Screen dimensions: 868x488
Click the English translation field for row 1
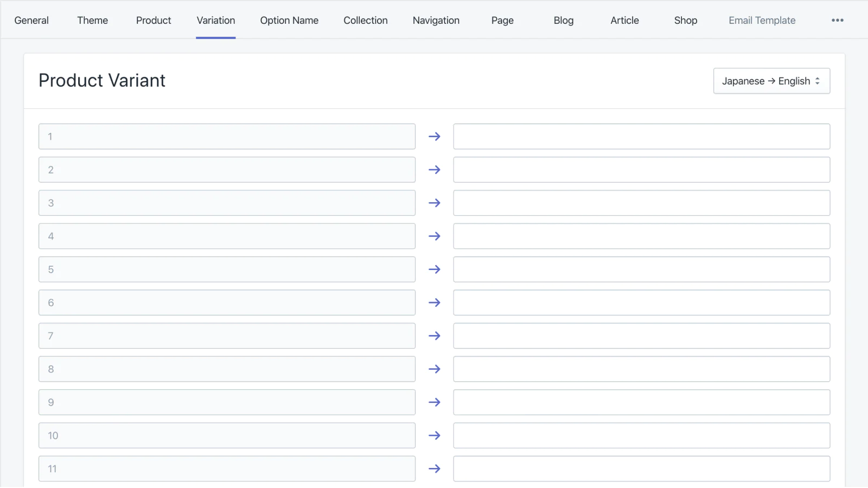641,137
